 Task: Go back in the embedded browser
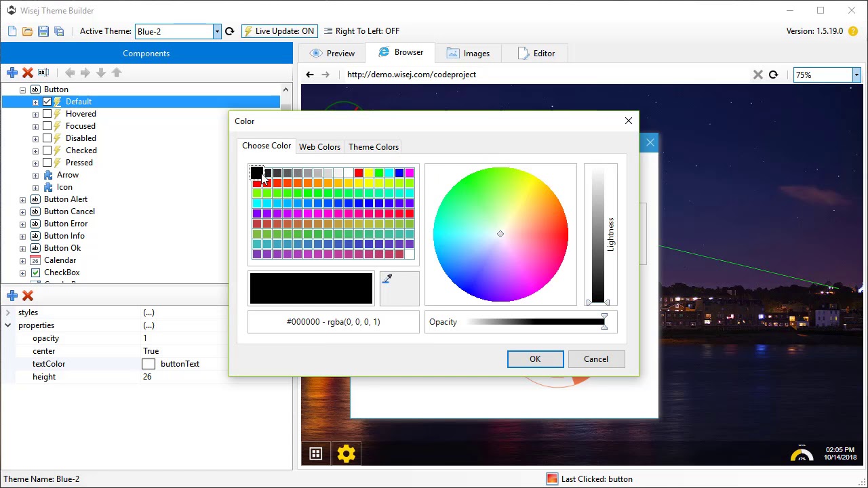[x=310, y=75]
